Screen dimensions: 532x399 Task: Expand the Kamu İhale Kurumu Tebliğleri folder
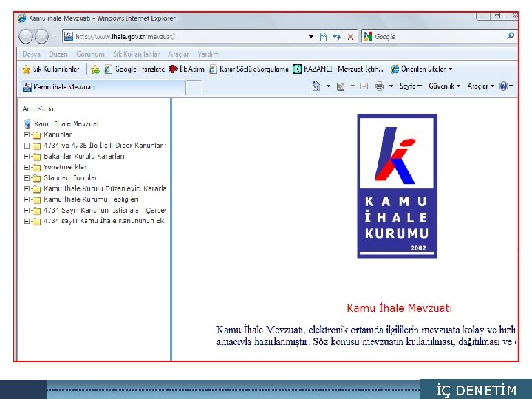tap(27, 199)
